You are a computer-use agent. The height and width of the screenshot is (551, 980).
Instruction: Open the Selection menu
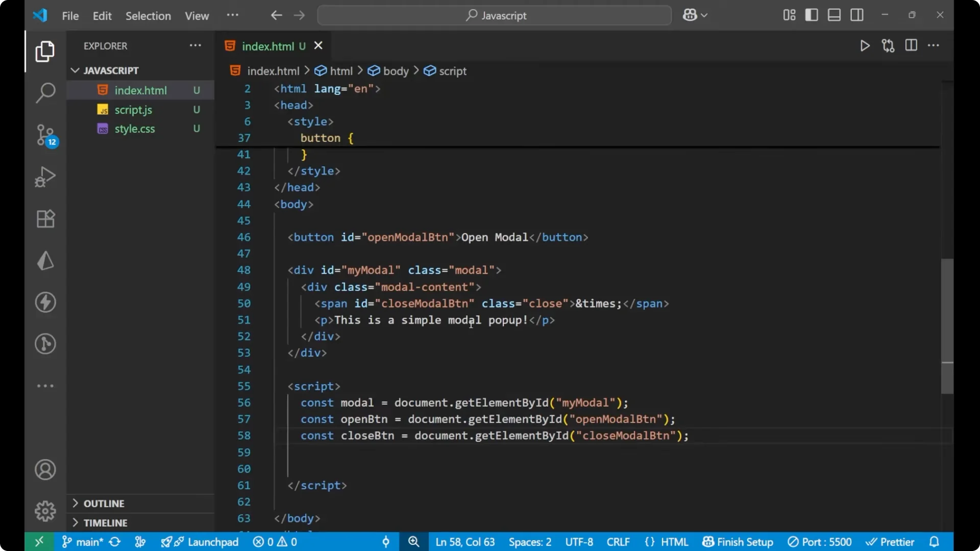tap(148, 16)
